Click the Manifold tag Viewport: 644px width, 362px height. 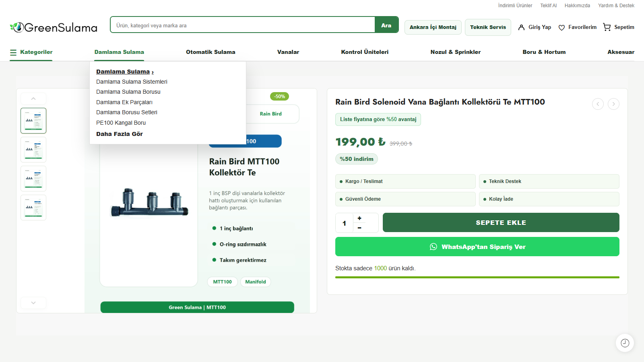(x=256, y=282)
